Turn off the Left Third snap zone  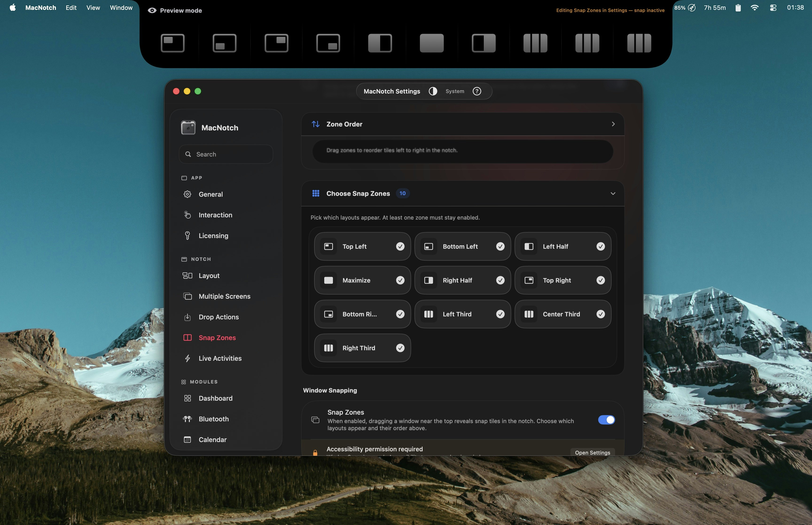[x=500, y=314]
